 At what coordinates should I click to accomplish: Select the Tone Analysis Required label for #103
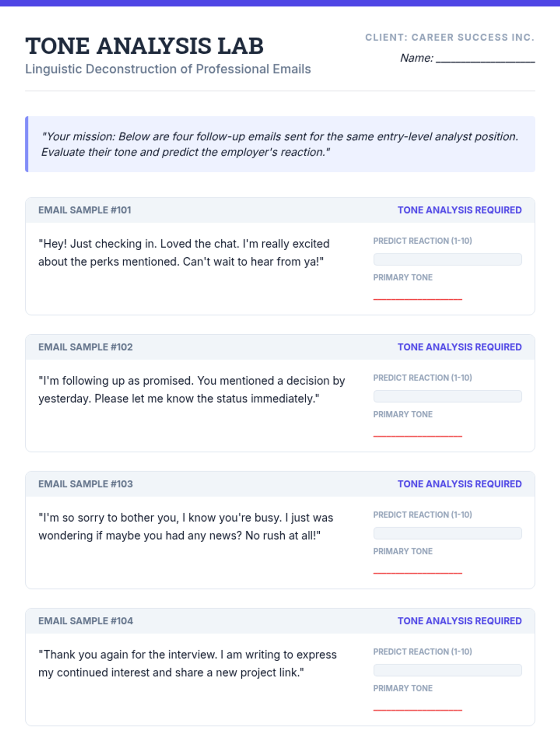click(x=460, y=484)
